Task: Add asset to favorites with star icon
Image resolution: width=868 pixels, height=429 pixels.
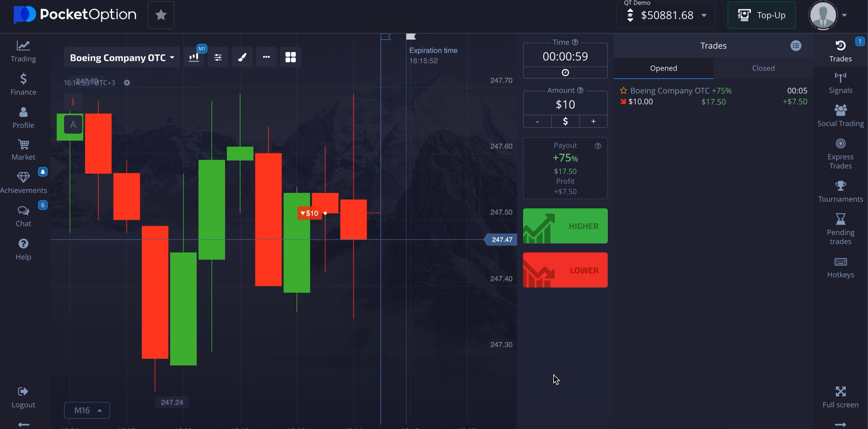Action: point(161,15)
